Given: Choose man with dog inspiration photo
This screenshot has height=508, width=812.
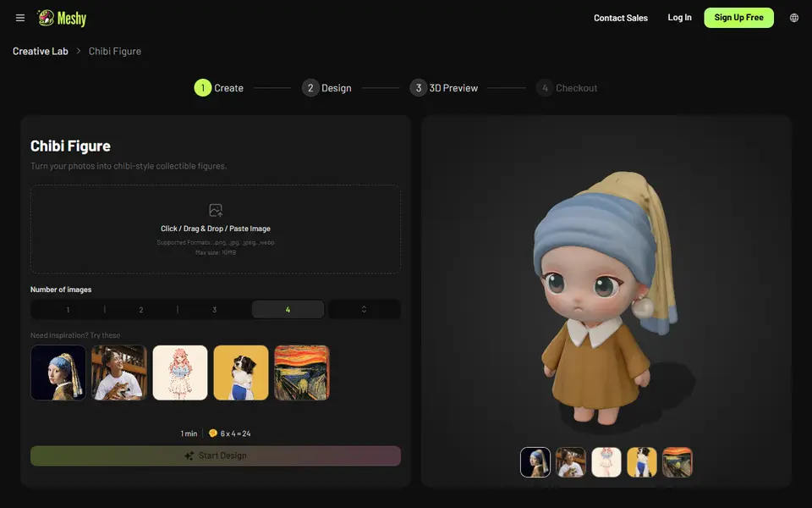Looking at the screenshot, I should coord(119,373).
